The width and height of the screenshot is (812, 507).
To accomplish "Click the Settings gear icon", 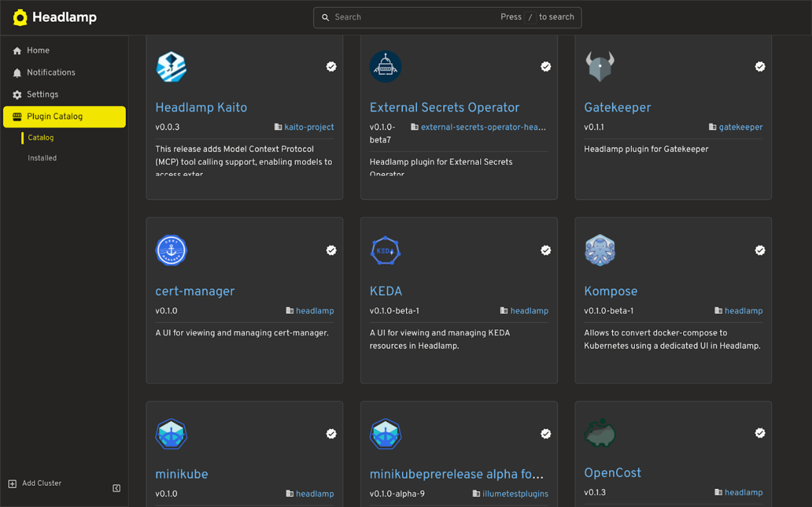I will click(17, 95).
